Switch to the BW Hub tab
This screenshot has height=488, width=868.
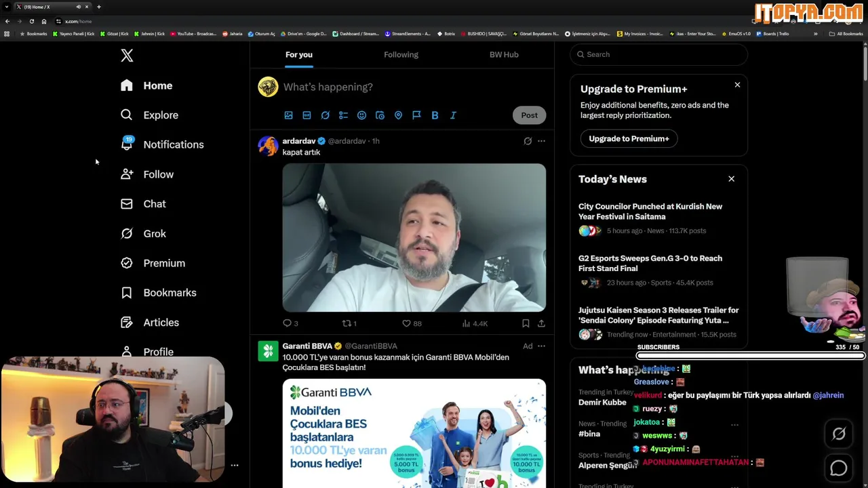click(x=504, y=54)
